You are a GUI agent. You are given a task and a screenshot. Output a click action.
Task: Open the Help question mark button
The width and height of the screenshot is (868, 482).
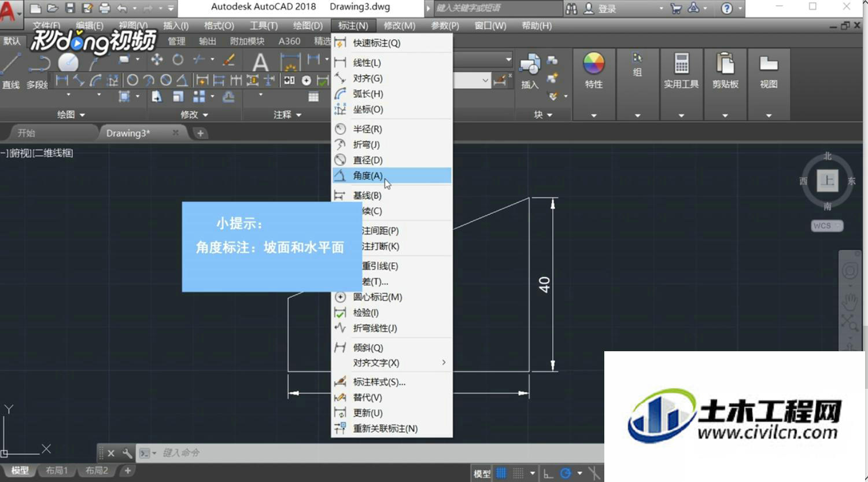coord(727,8)
